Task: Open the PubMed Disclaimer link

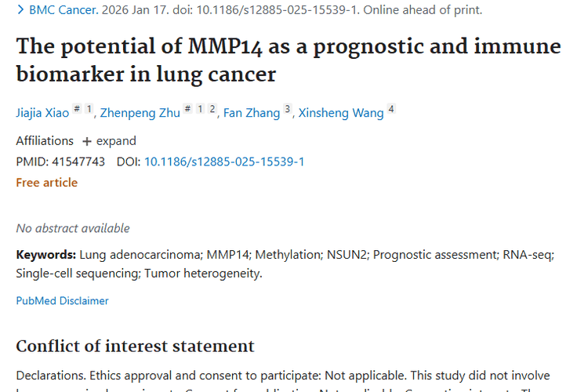Action: click(63, 300)
